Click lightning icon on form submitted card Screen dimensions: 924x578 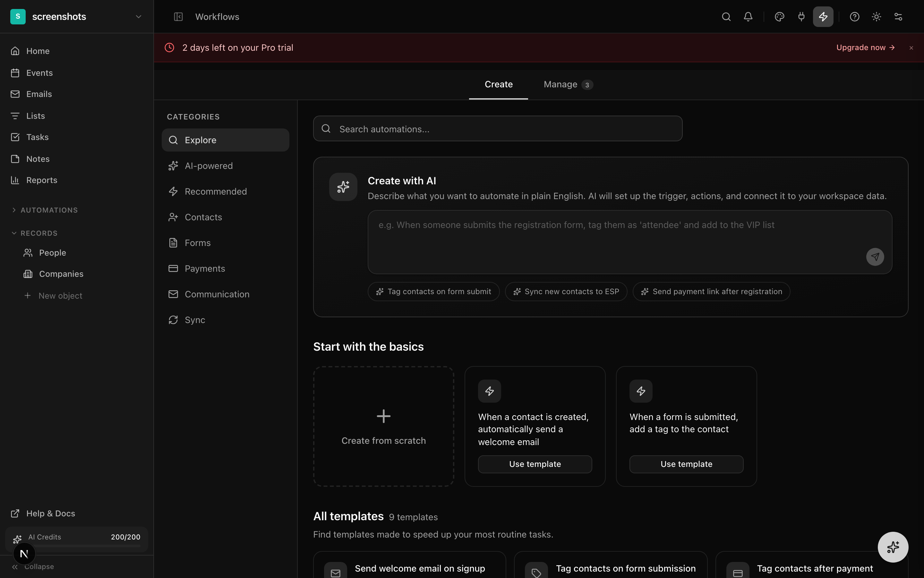point(641,391)
